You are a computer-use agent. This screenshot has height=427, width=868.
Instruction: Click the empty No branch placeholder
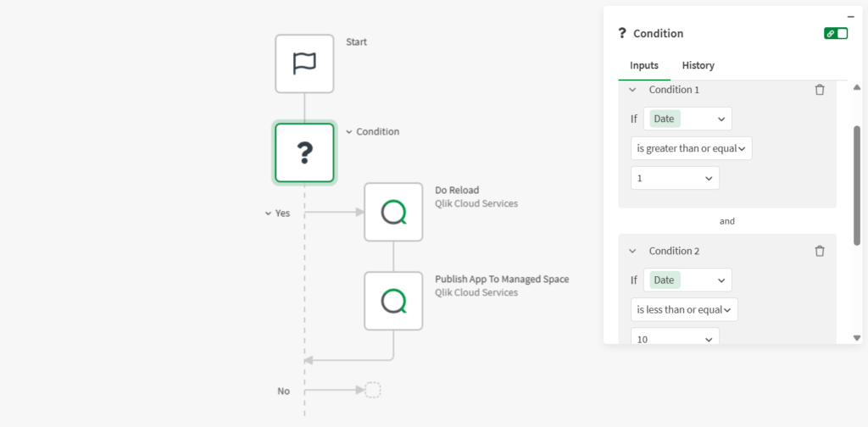[x=373, y=390]
